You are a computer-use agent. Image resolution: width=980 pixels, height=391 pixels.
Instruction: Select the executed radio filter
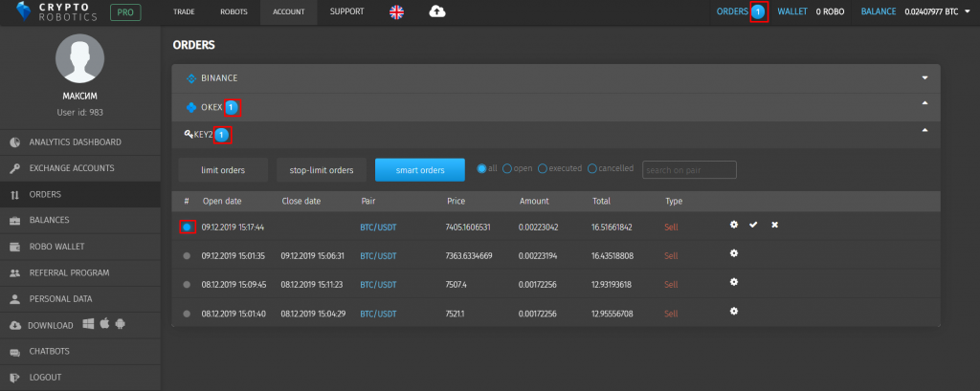(x=543, y=168)
